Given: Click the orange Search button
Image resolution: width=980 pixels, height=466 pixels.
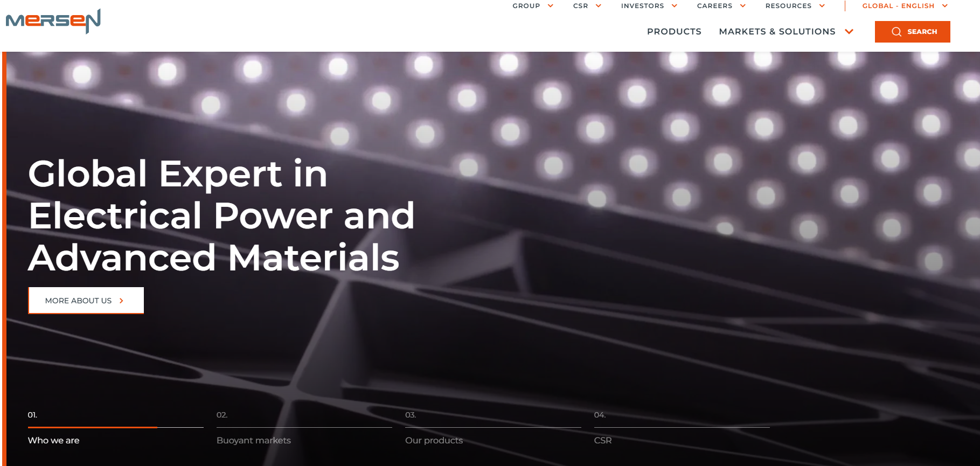Looking at the screenshot, I should pos(912,32).
